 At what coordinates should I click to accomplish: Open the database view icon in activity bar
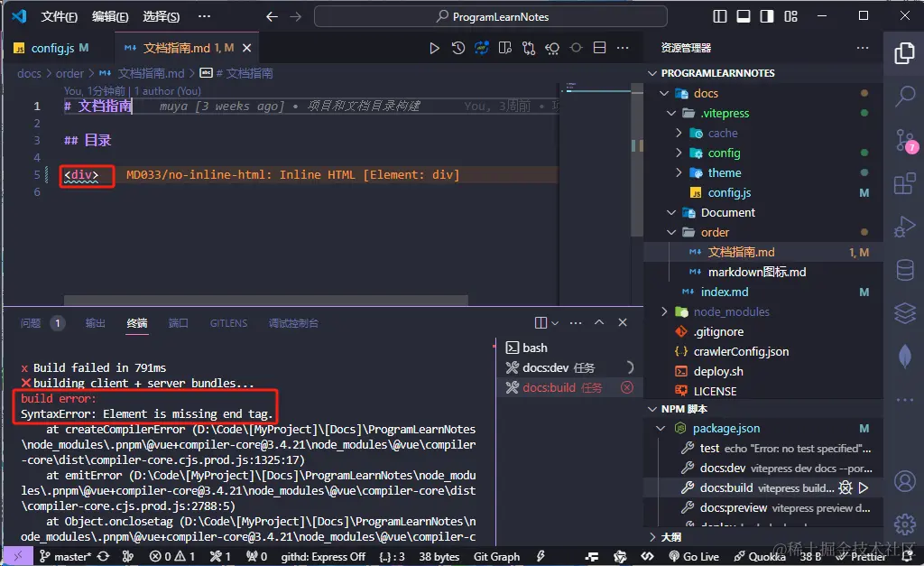[x=904, y=270]
